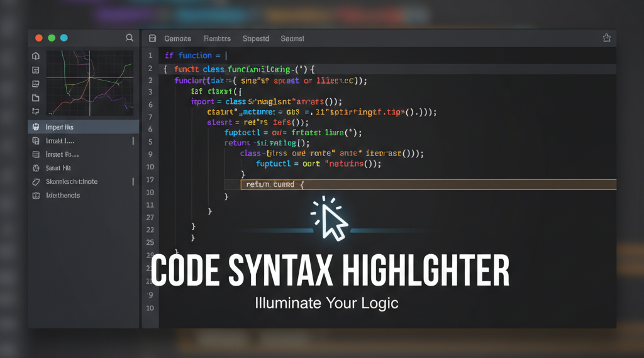Click gutter line number 1
The image size is (644, 358).
[150, 55]
